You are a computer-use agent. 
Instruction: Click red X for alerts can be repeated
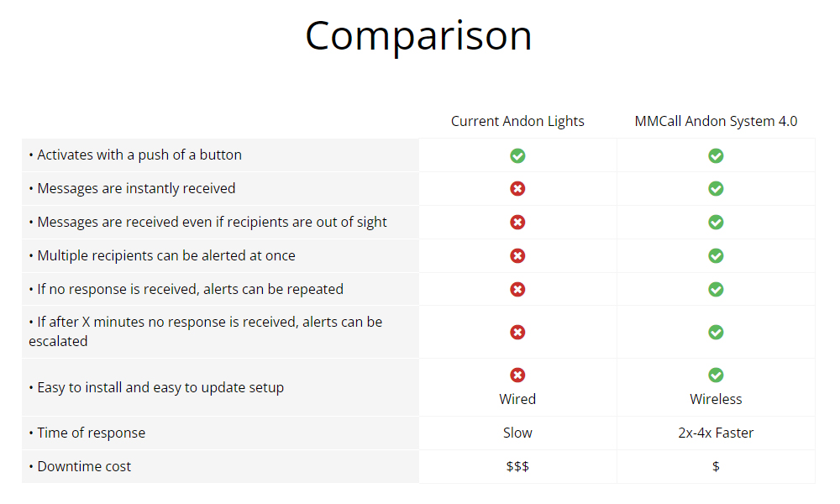pos(517,290)
